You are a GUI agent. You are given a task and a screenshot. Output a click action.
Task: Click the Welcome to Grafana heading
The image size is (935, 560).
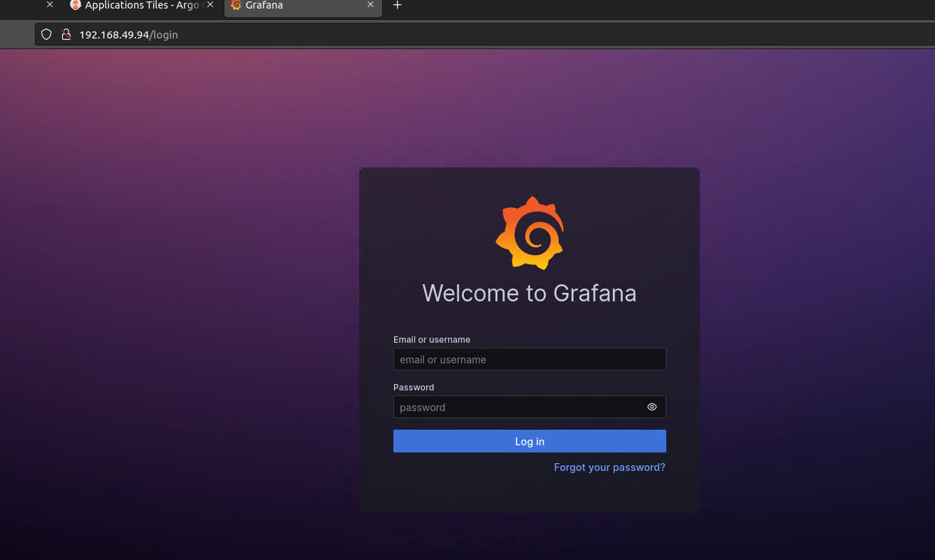(x=530, y=293)
